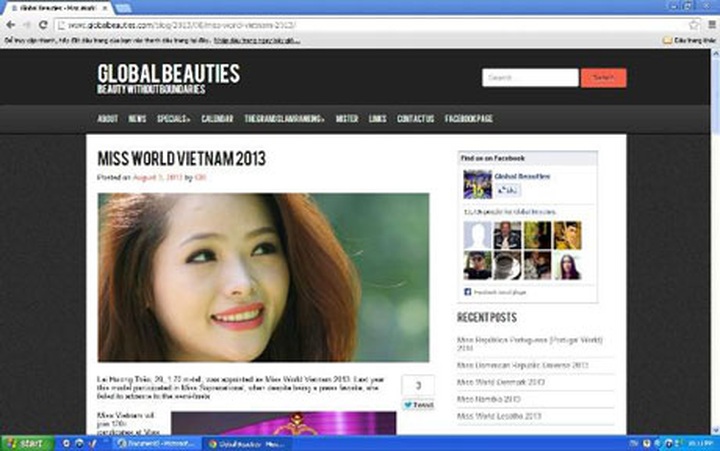720x451 pixels.
Task: Click the Facebook Like button
Action: click(508, 190)
